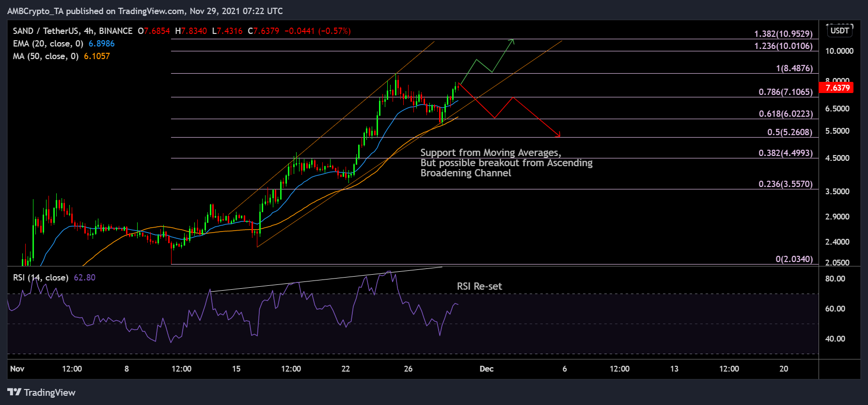Viewport: 868px width, 405px height.
Task: Click the 2.4000 price axis label
Action: (837, 242)
